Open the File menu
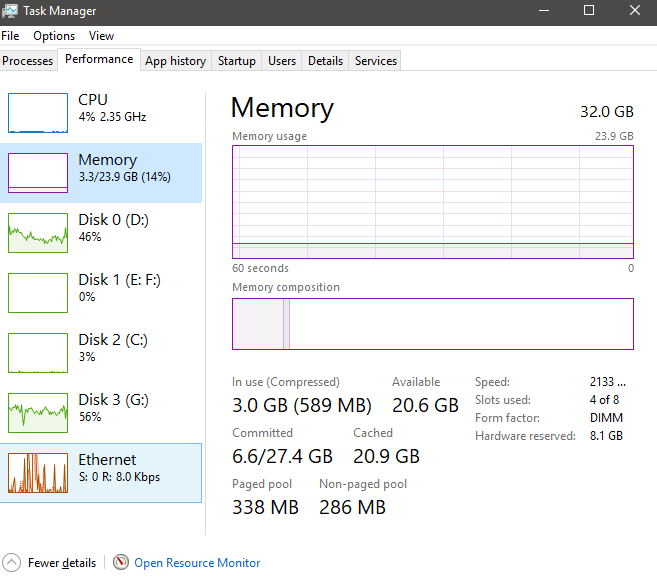 click(10, 36)
